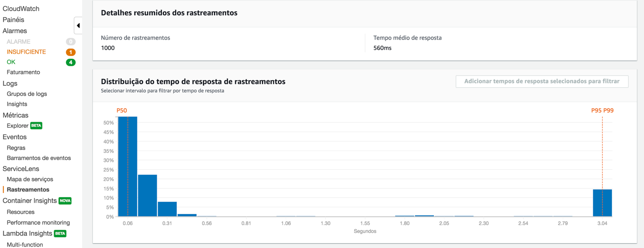
Task: Go to Grupos de logs
Action: [x=27, y=94]
